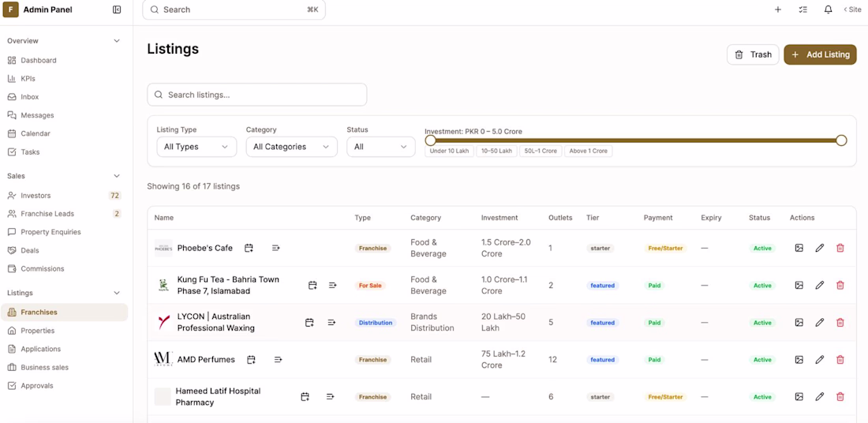Open the Trash button
The height and width of the screenshot is (423, 868).
(x=753, y=54)
